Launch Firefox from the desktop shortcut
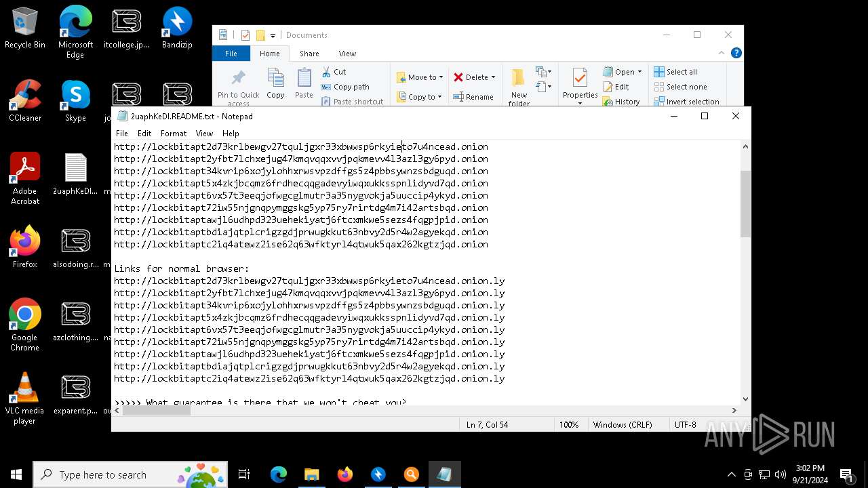This screenshot has width=868, height=488. tap(25, 247)
